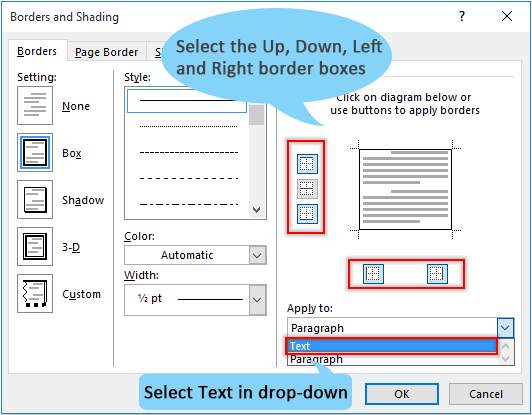Toggle the top border button

tap(307, 164)
